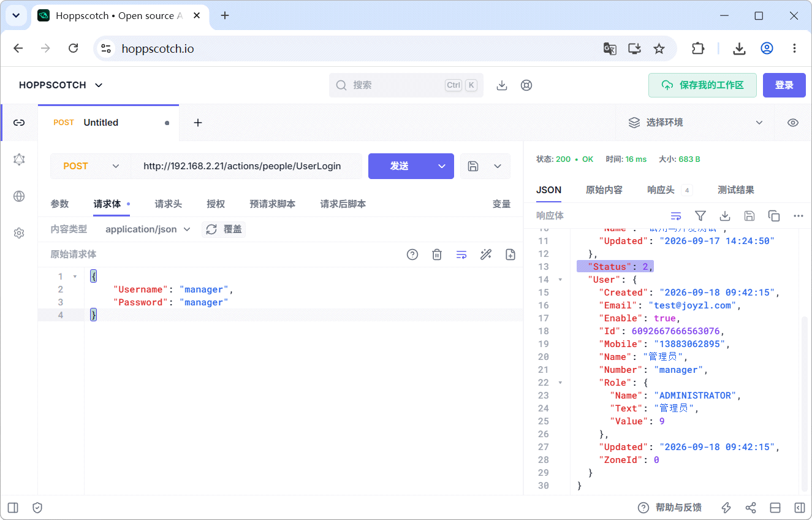Click the save request floppy icon
Viewport: 812px width, 520px height.
click(473, 166)
